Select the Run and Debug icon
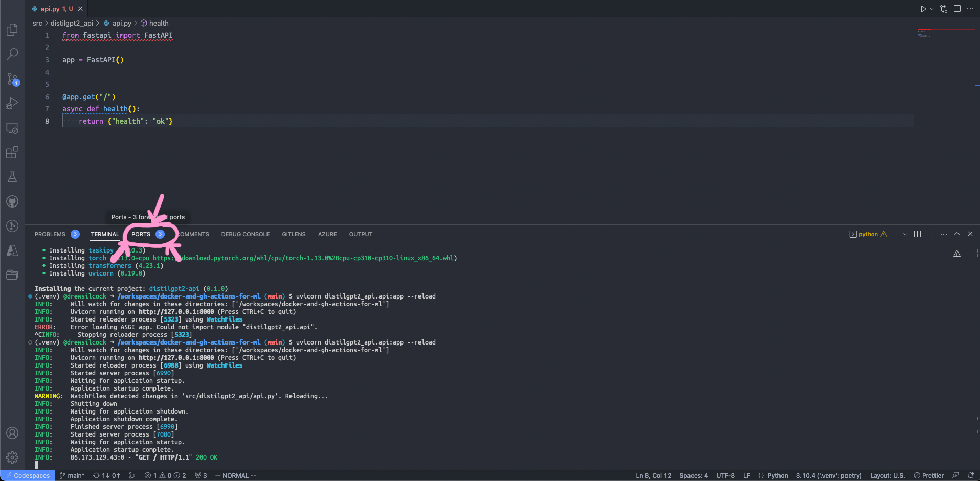The width and height of the screenshot is (980, 481). tap(12, 103)
